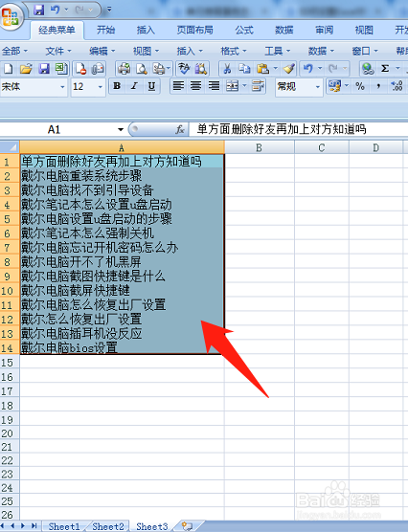
Task: Open the Merge and Center dropdown arrow
Action: click(x=244, y=86)
